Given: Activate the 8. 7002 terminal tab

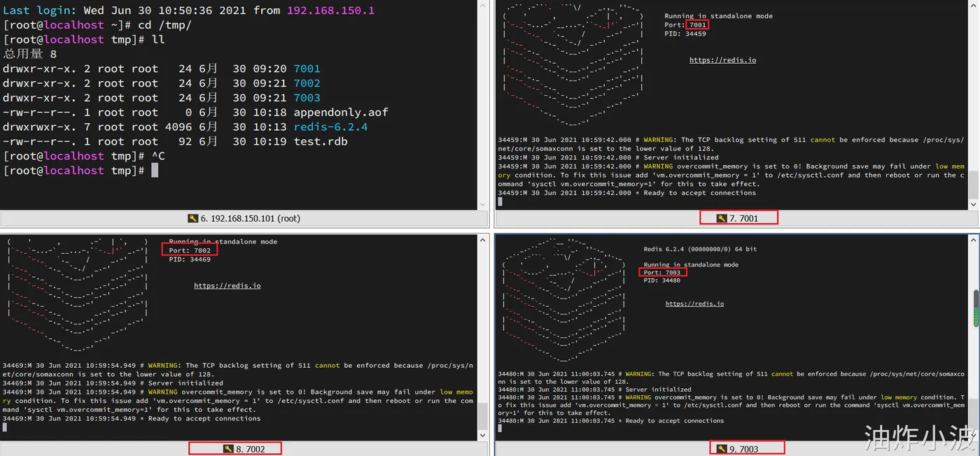Looking at the screenshot, I should [244, 448].
